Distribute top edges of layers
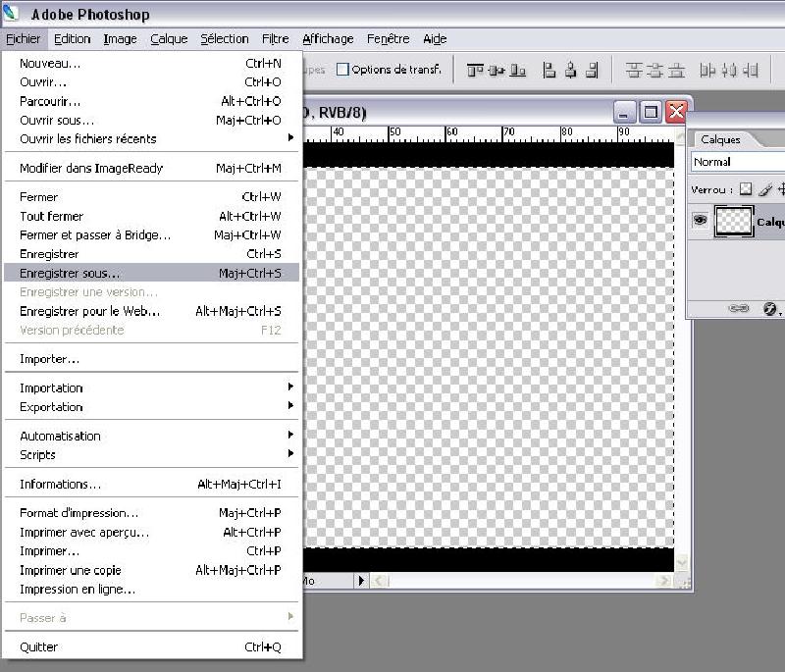Screen dimensions: 785x672 pos(634,71)
